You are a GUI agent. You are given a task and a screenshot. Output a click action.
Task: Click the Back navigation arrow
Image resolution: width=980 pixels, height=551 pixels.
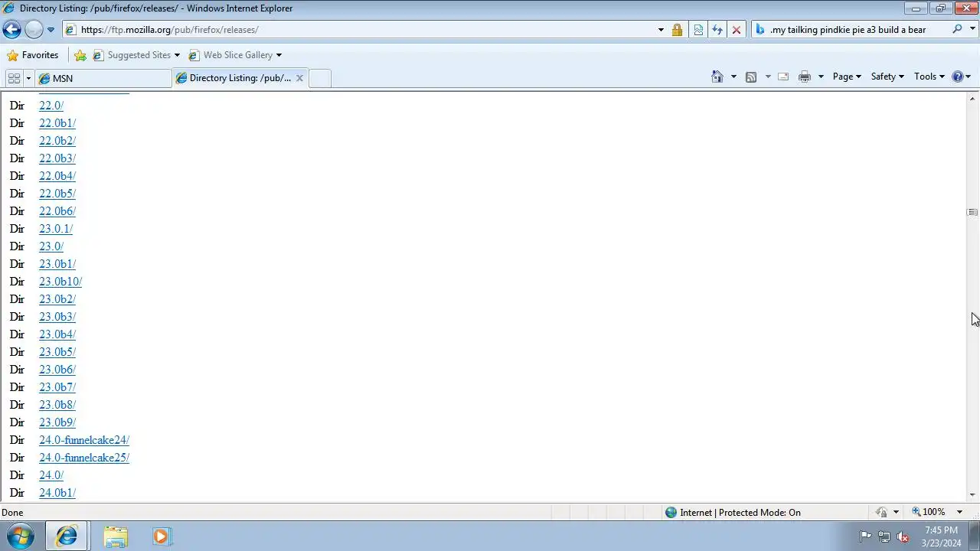pos(11,30)
